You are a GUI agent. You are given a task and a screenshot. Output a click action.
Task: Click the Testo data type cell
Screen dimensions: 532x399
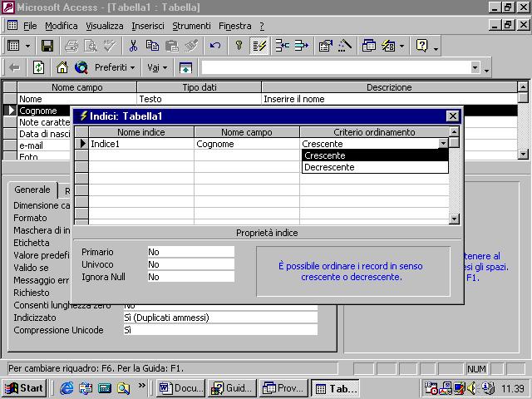click(199, 99)
